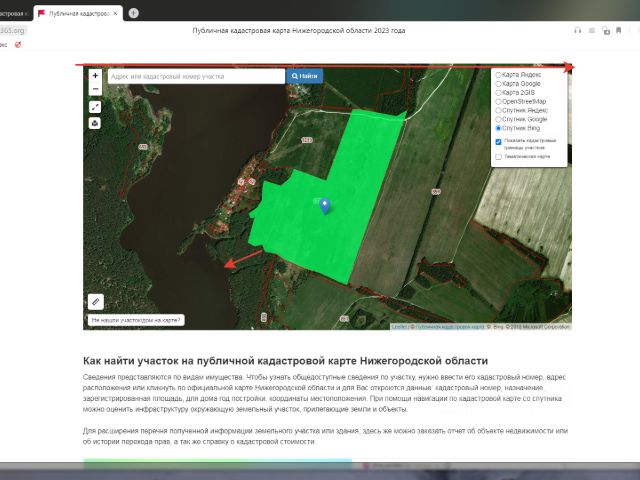The height and width of the screenshot is (480, 640).
Task: Click 'Не нашли участок/дом на карте?' button
Action: (136, 321)
